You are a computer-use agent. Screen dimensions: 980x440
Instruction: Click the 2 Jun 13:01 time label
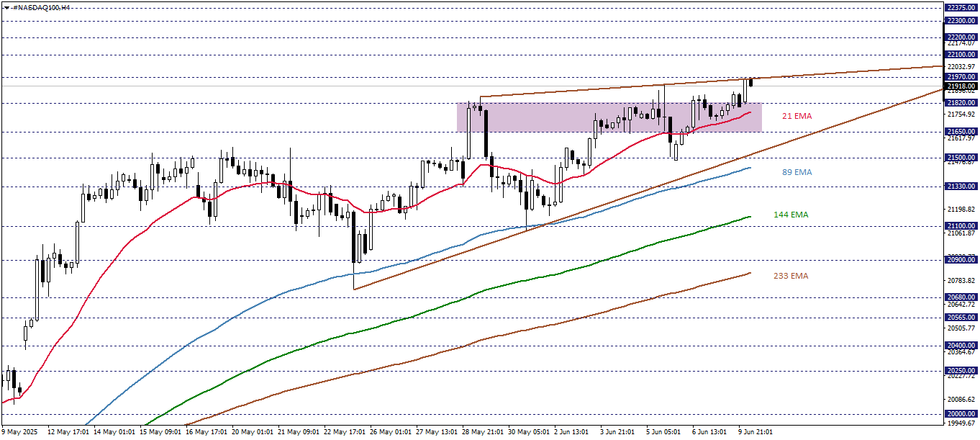[573, 433]
